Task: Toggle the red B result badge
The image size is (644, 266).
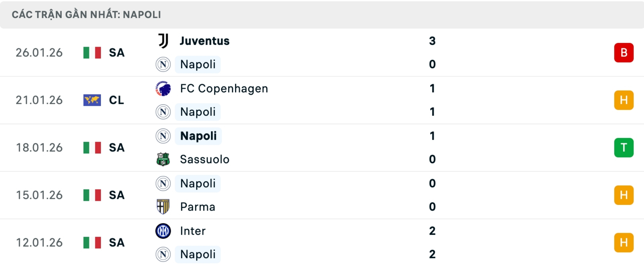Action: tap(624, 52)
